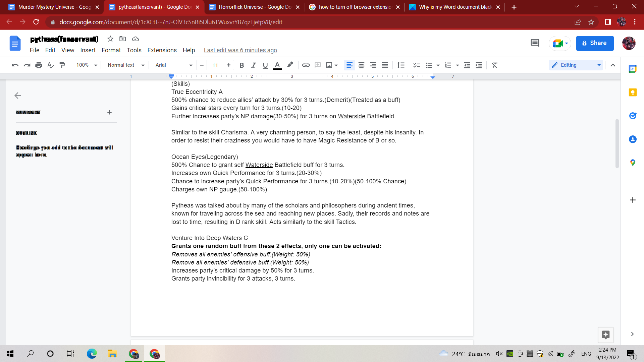
Task: Toggle underline formatting
Action: point(265,65)
